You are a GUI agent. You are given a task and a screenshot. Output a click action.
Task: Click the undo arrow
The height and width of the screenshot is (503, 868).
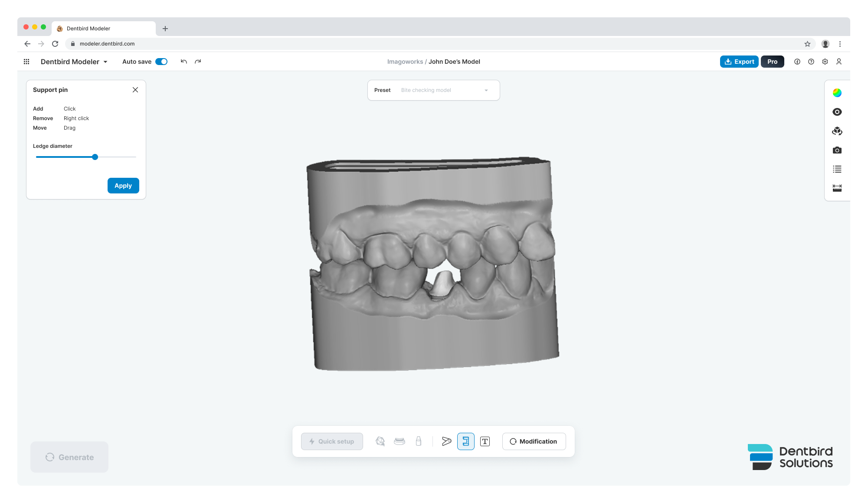tap(184, 62)
